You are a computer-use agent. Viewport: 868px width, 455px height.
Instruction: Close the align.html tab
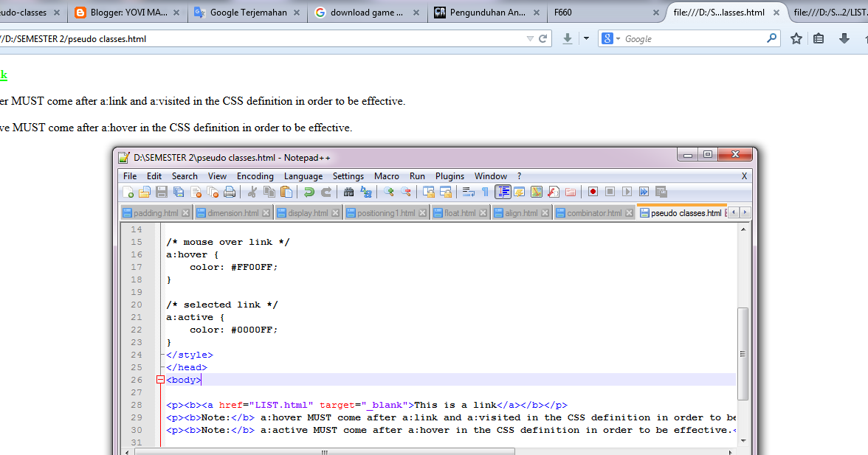coord(545,213)
